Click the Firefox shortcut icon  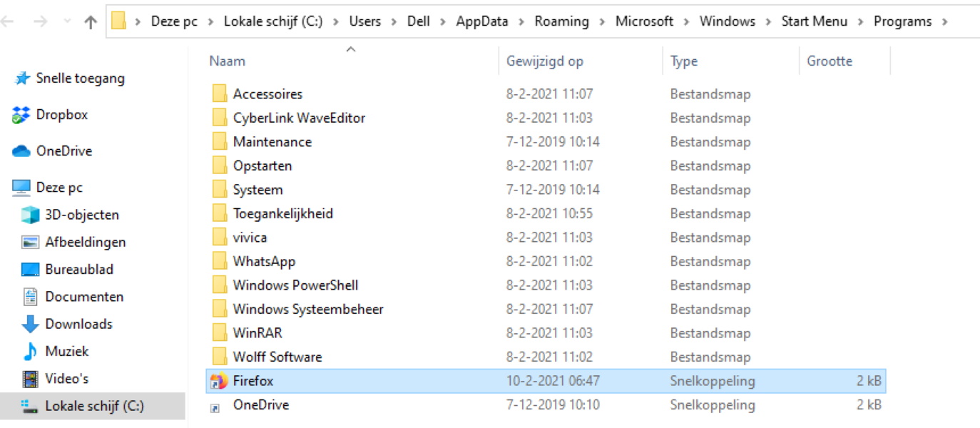point(218,381)
